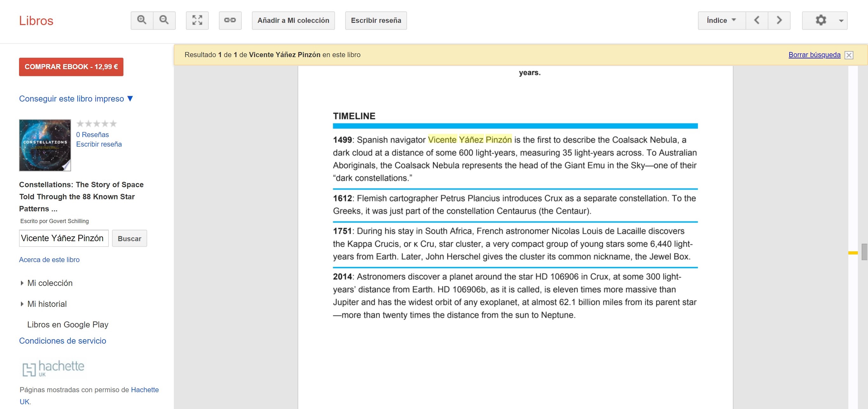Click the zoom in magnifier icon

point(142,20)
